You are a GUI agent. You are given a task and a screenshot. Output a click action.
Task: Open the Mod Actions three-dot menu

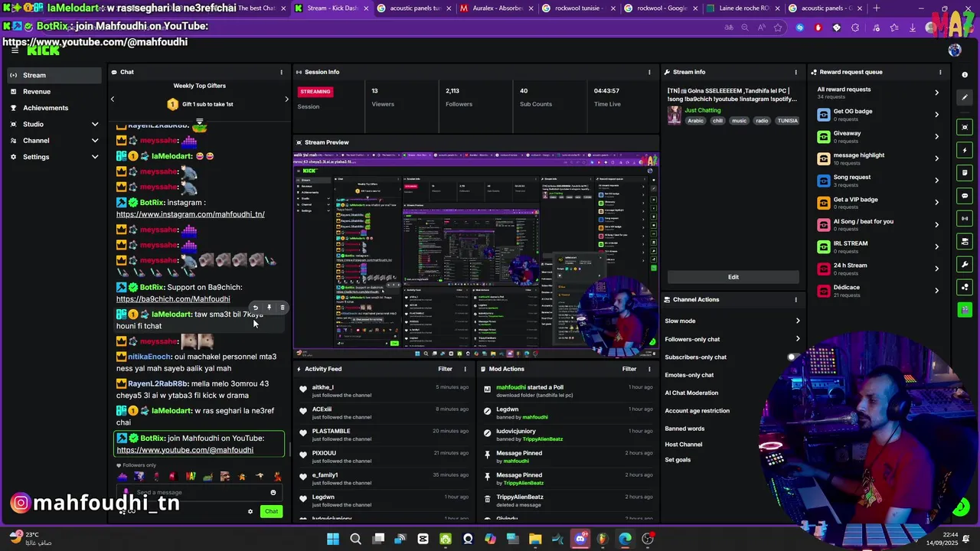coord(649,369)
